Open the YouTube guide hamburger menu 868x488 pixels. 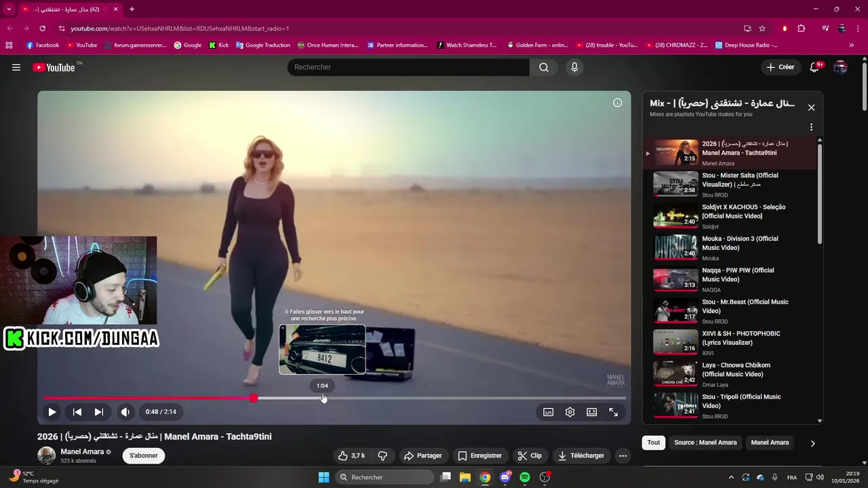coord(16,67)
